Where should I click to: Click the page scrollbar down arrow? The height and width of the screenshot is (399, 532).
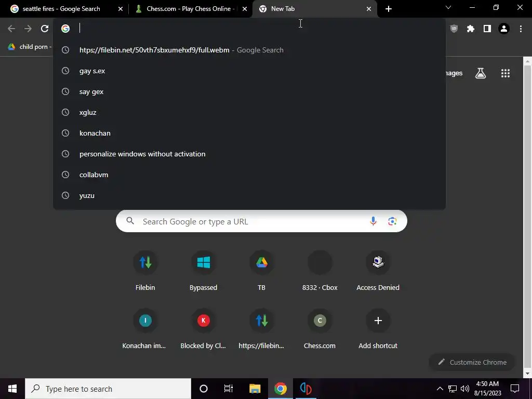tap(527, 374)
